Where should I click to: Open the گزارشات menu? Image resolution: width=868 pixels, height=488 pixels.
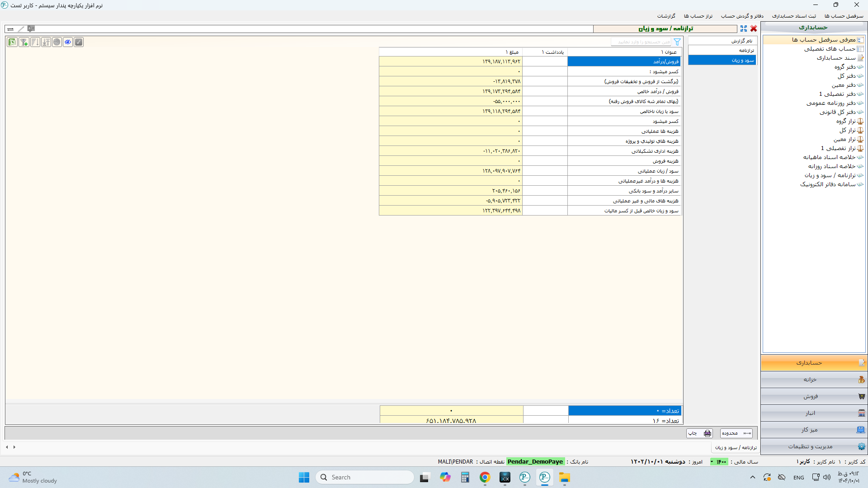coord(666,16)
